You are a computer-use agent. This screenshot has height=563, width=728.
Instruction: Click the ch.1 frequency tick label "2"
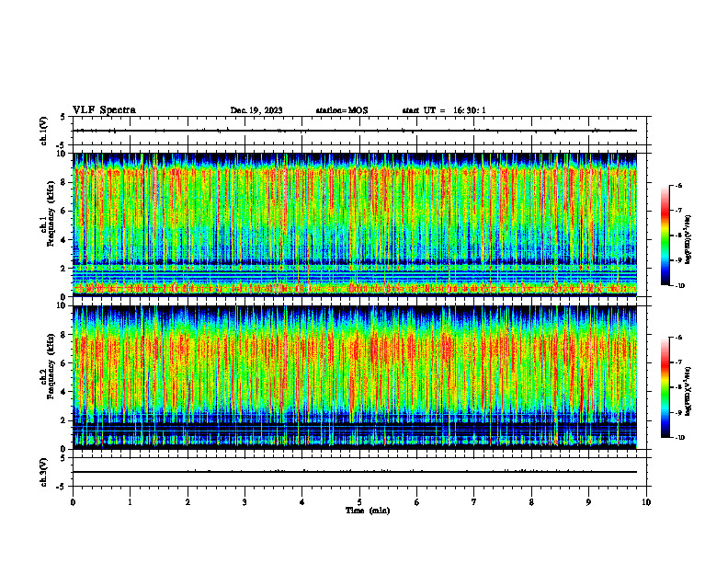coord(63,269)
